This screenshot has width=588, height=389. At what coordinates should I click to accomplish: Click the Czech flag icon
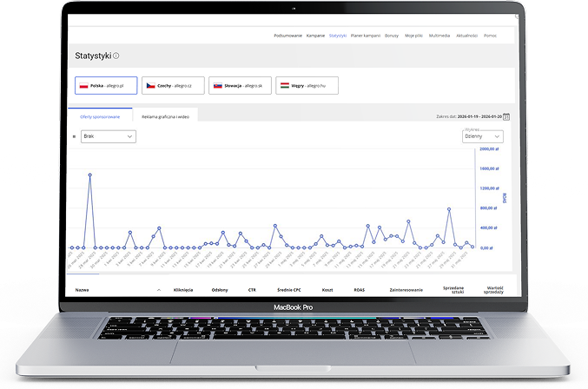pos(150,86)
